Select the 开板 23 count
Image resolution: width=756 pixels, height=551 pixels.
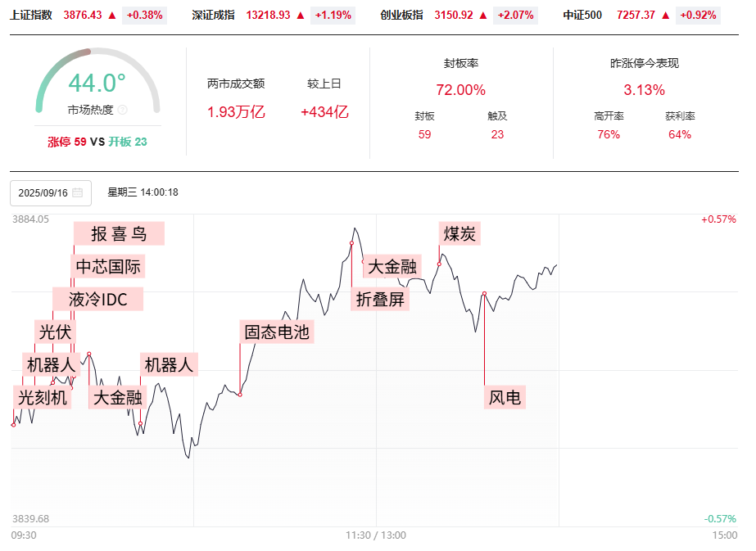click(x=128, y=142)
